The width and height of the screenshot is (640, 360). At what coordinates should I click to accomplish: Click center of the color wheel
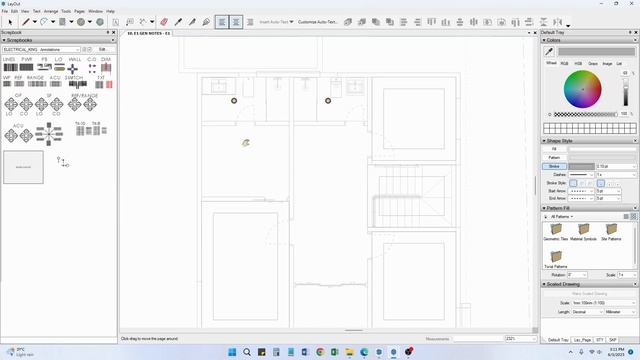click(582, 89)
